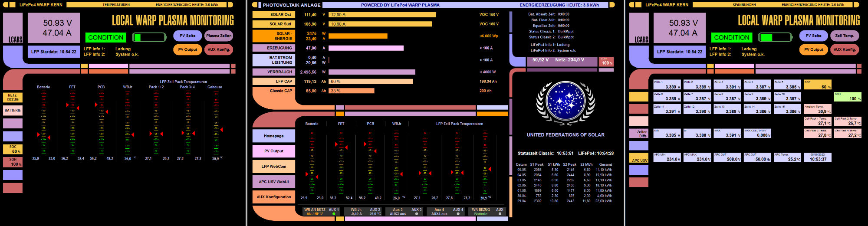Go to Homepage in the side menu
This screenshot has height=226, width=868.
click(x=273, y=136)
